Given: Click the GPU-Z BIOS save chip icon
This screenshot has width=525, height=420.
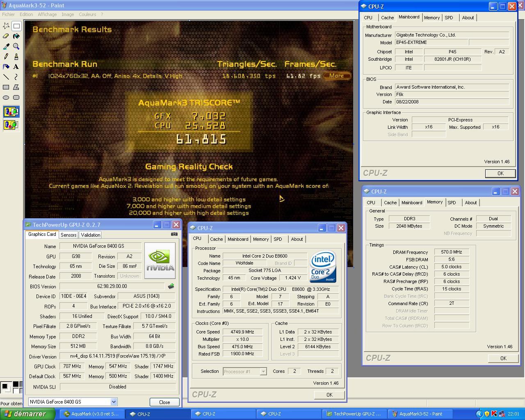Looking at the screenshot, I should [171, 286].
